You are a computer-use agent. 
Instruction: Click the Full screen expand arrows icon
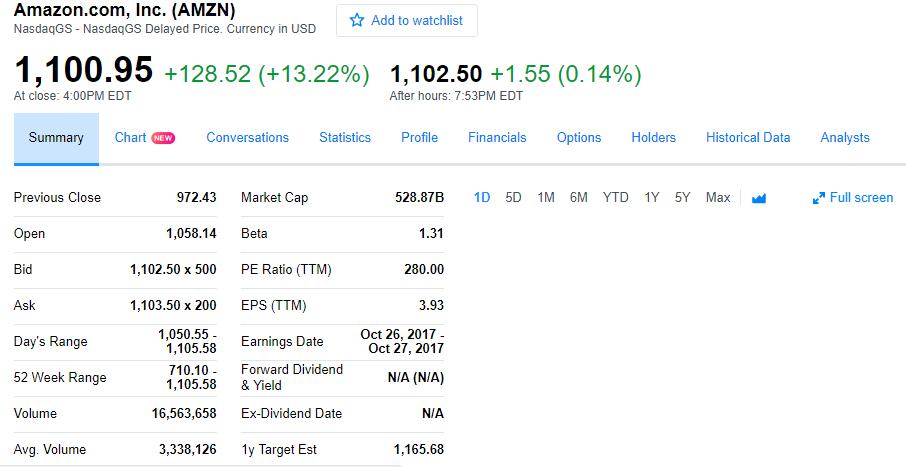tap(818, 198)
